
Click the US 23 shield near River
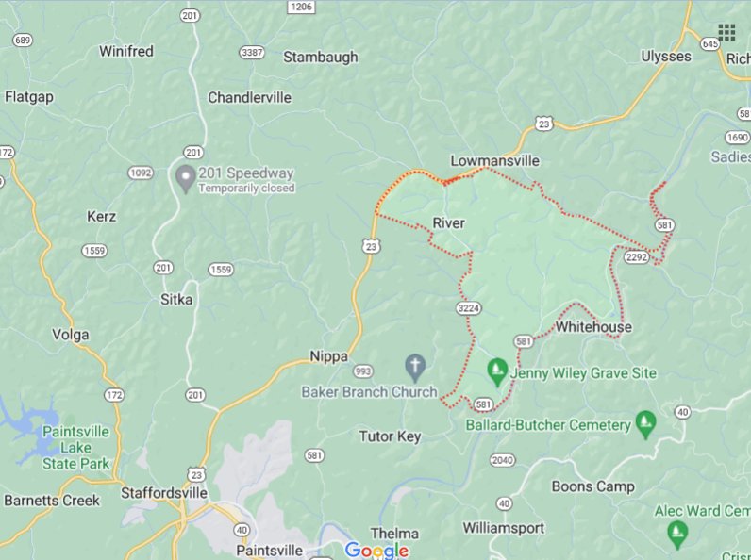[x=371, y=246]
